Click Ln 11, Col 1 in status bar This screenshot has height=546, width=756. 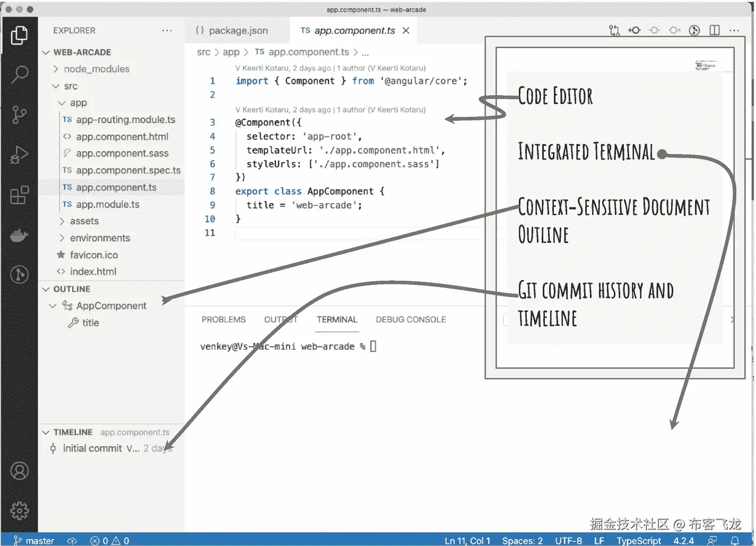pyautogui.click(x=467, y=541)
